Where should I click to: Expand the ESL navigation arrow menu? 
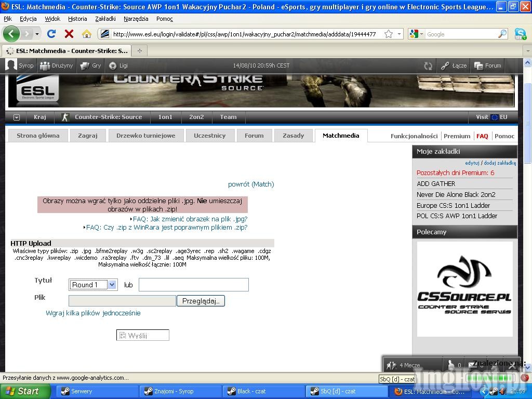click(x=16, y=117)
